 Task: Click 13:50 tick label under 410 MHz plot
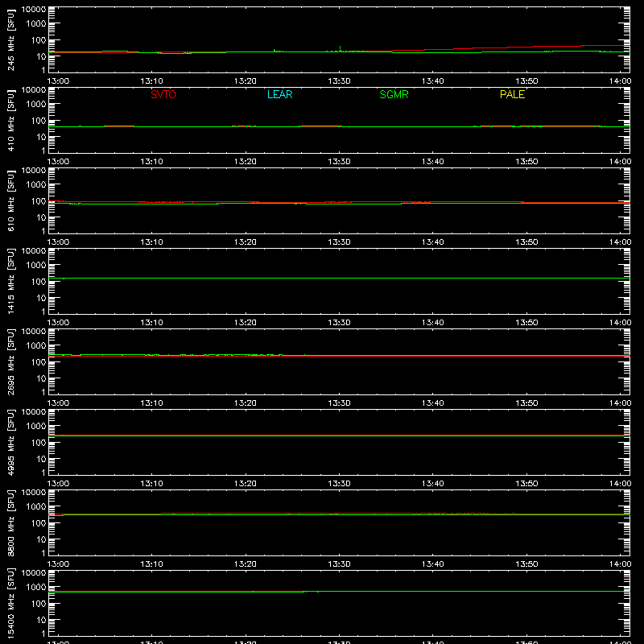click(526, 162)
